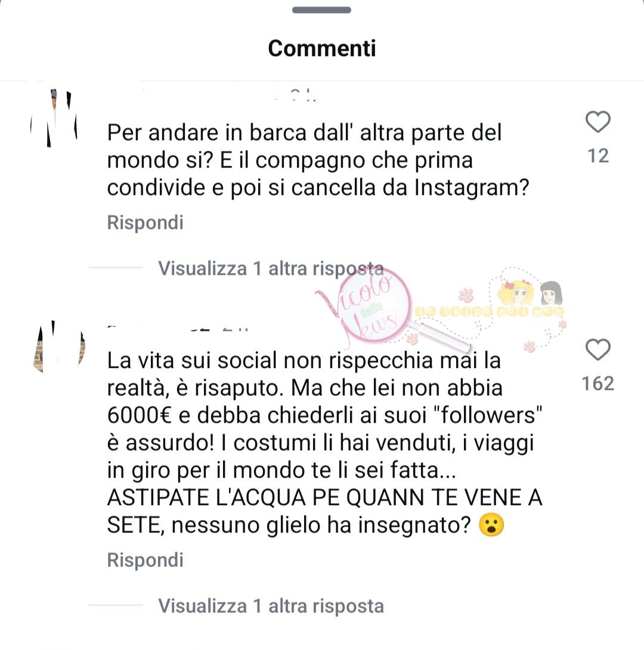View the 12 likes count

click(598, 156)
